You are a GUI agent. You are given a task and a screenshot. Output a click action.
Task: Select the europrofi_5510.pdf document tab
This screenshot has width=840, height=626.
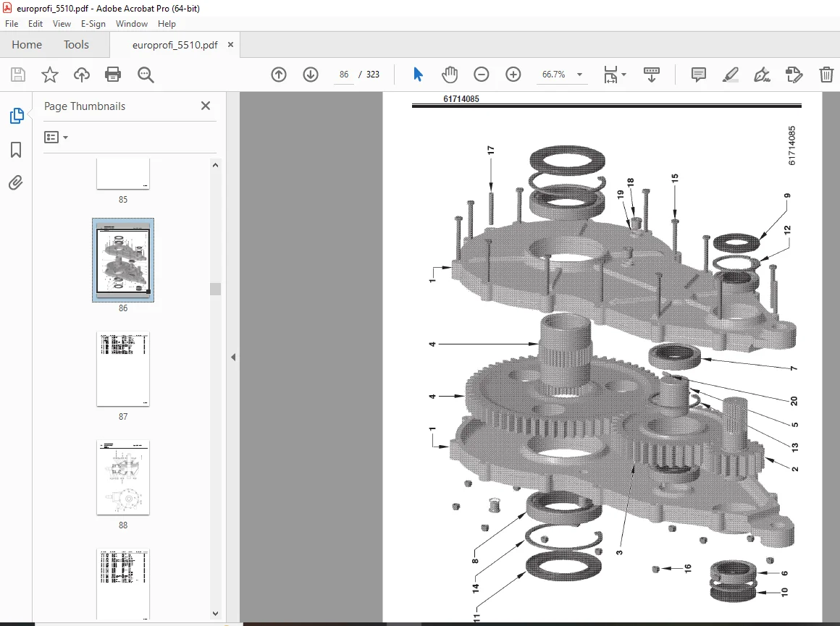(175, 45)
